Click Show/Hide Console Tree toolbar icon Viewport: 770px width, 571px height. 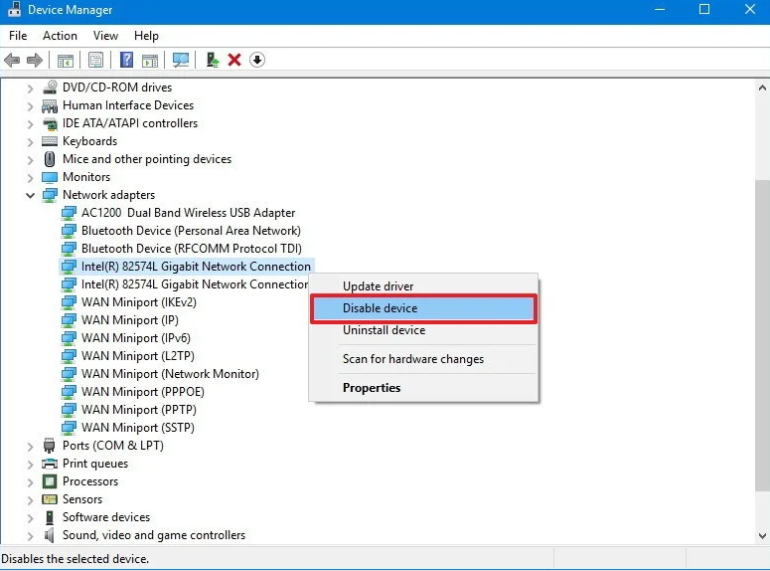point(65,60)
